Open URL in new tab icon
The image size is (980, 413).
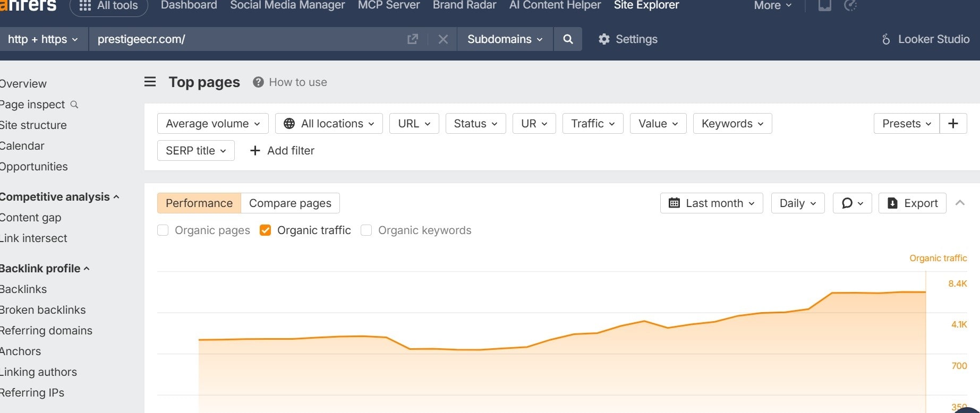tap(412, 39)
